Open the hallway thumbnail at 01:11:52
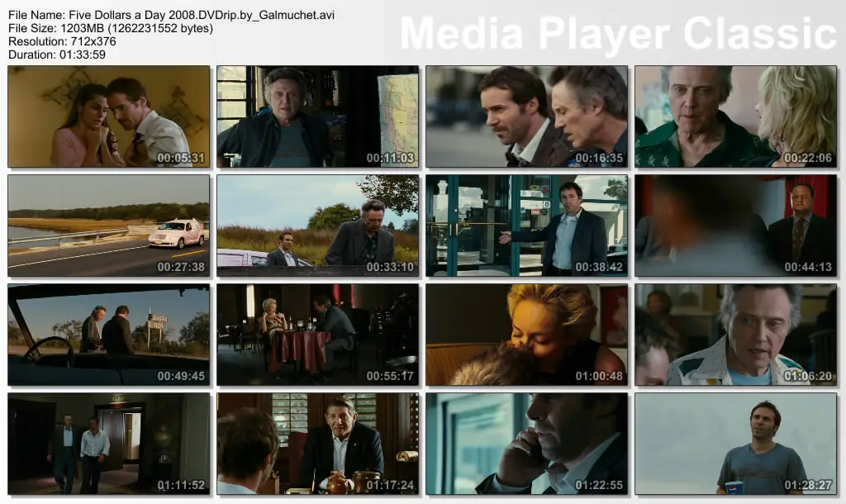846x504 pixels. click(109, 444)
